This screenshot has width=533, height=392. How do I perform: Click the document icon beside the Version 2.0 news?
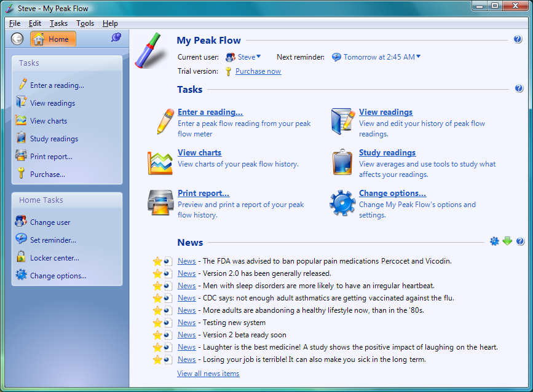(168, 273)
